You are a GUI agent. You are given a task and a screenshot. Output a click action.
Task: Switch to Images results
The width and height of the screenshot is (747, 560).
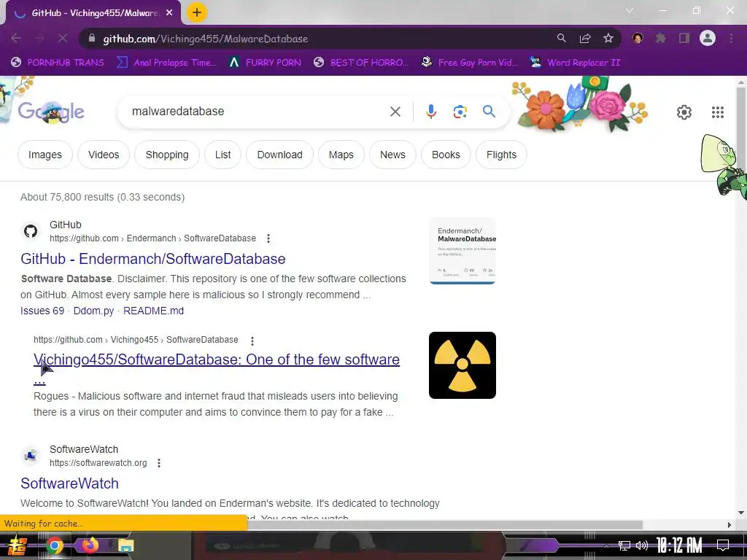[x=44, y=155]
